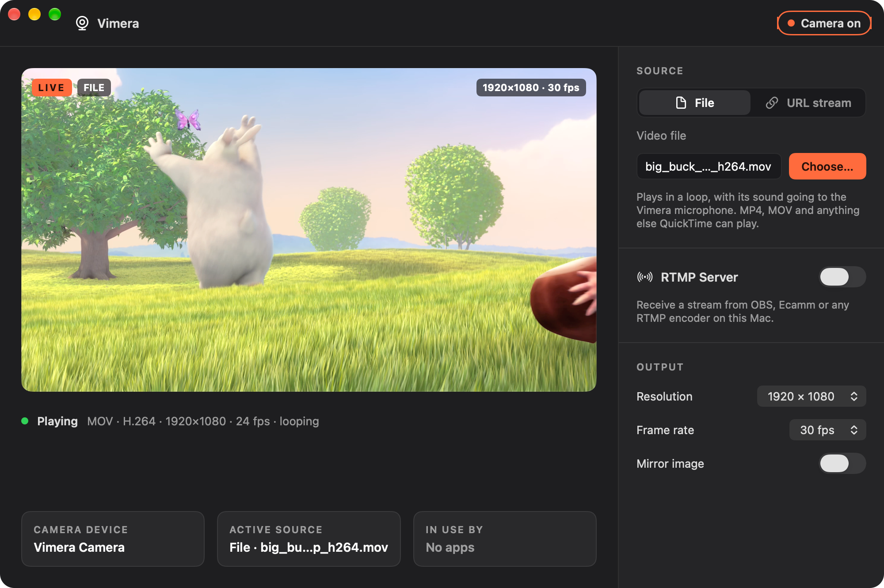Open the Frame rate 30 fps dropdown
The image size is (884, 588).
tap(827, 430)
